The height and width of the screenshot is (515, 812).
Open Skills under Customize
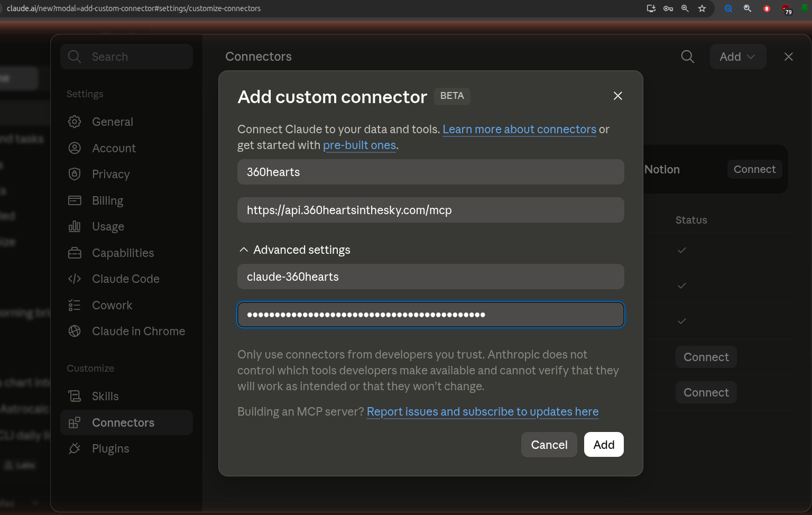126,396
